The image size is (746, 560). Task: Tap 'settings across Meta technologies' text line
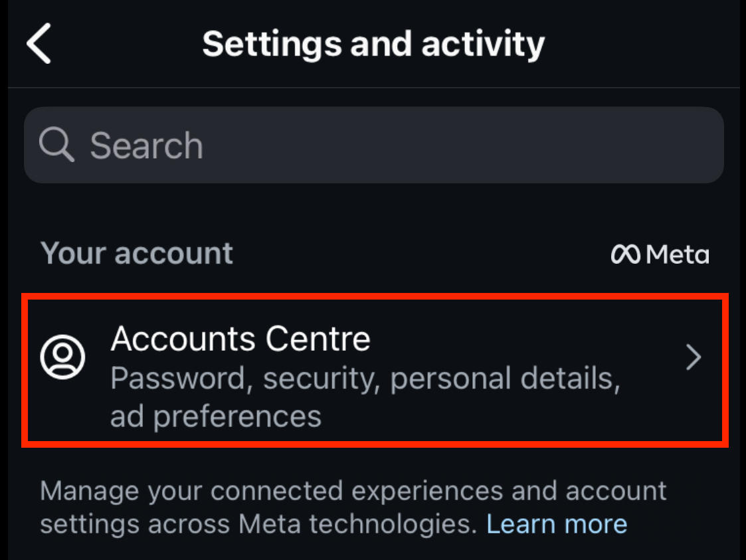(x=258, y=524)
